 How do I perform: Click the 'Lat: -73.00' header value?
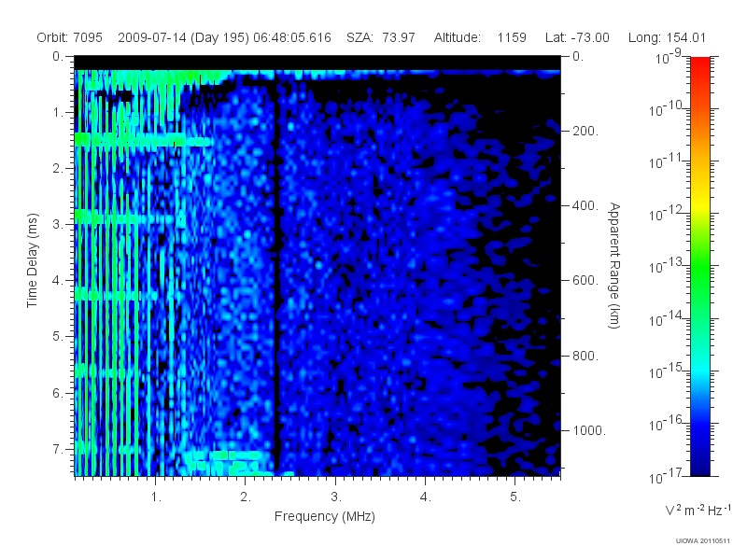coord(577,37)
